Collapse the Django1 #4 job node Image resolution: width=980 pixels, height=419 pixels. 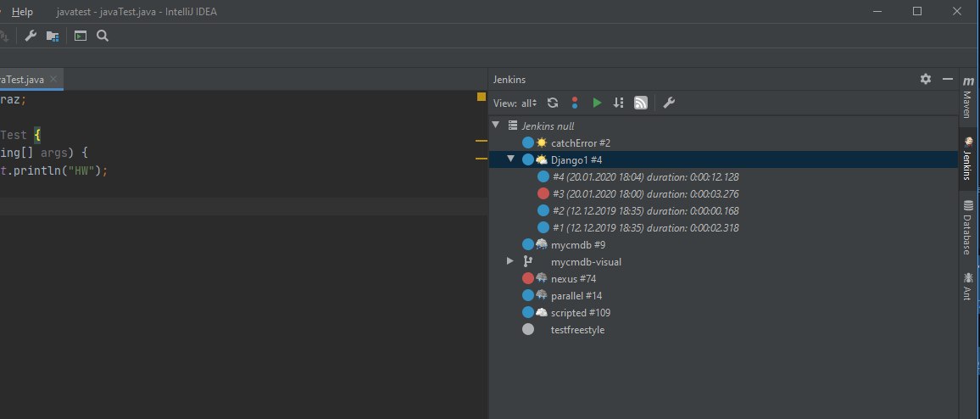[x=510, y=159]
